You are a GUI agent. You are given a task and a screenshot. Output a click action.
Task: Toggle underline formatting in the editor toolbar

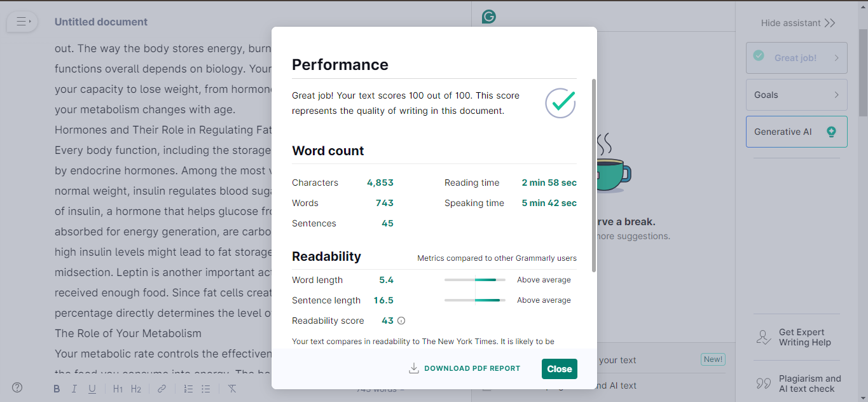pos(92,389)
